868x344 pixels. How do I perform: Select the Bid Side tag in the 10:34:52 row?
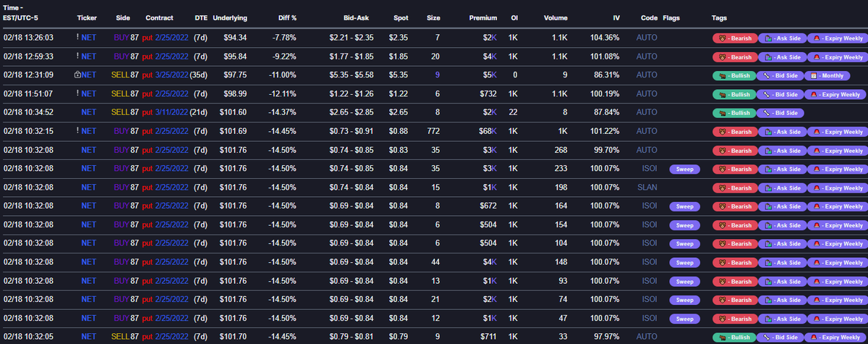coord(780,113)
